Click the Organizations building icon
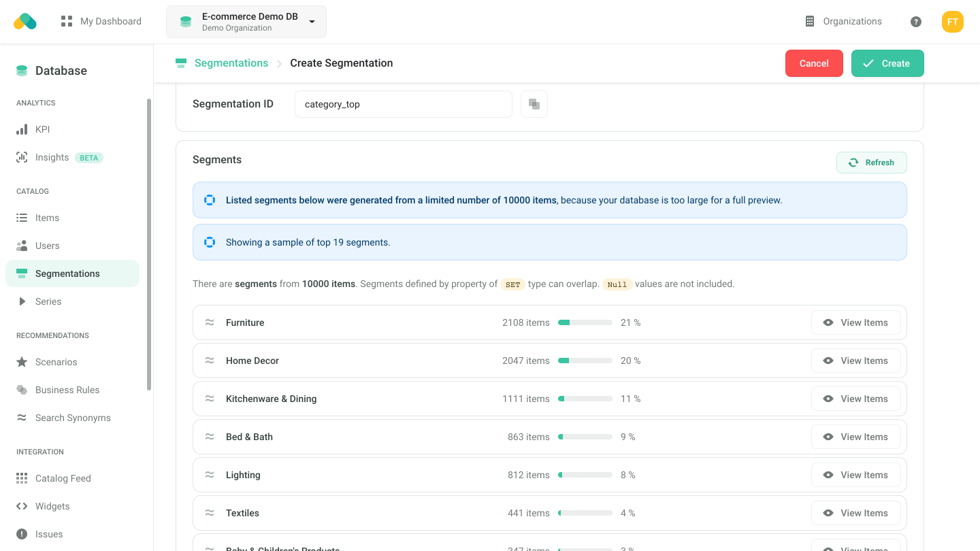Viewport: 980px width, 551px height. tap(810, 21)
